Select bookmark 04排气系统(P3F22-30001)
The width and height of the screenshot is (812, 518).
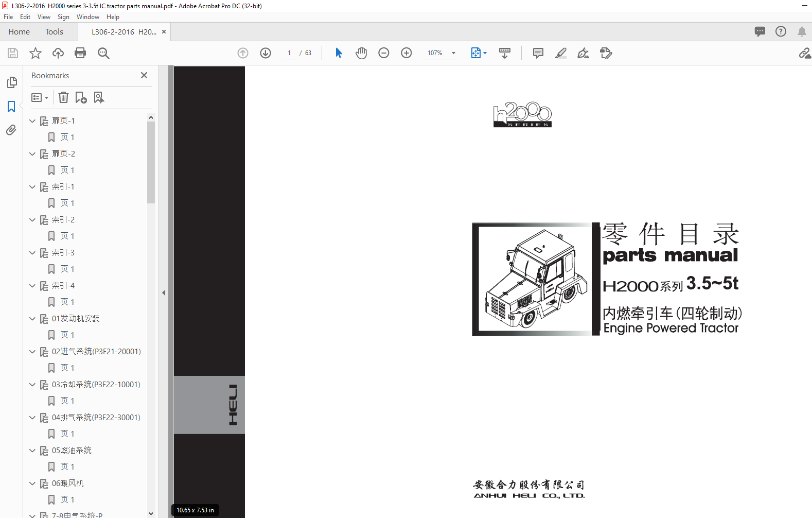96,418
